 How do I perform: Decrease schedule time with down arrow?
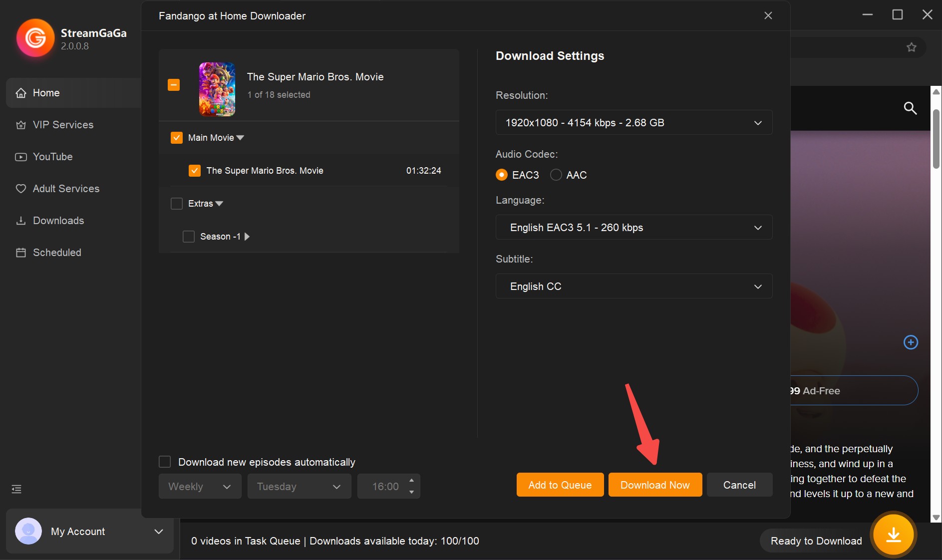coord(411,492)
